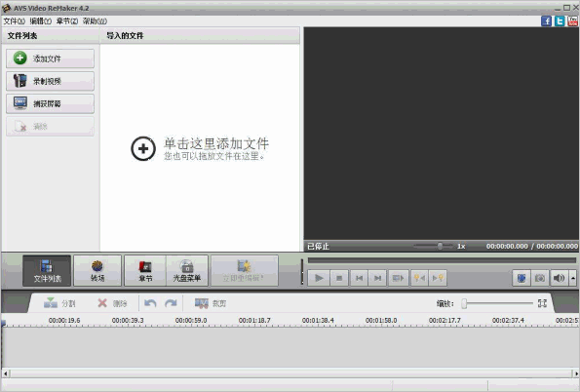Click the playback progress seek bar
The height and width of the screenshot is (392, 580).
pos(442,260)
